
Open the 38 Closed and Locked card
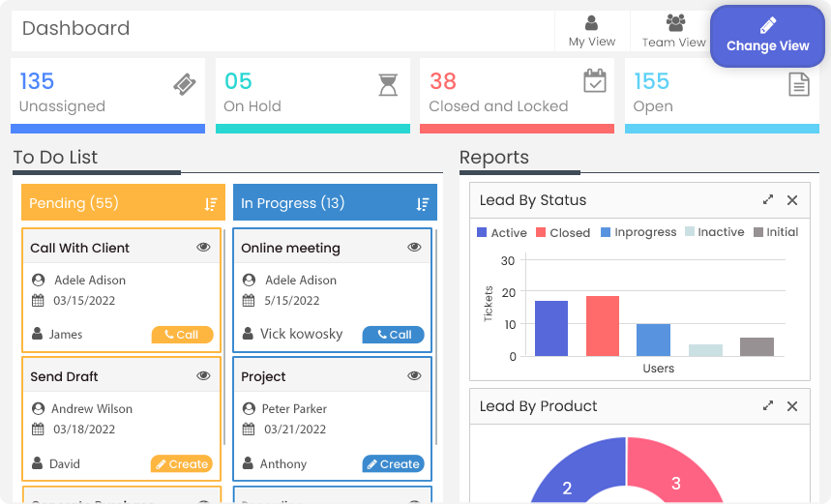517,96
